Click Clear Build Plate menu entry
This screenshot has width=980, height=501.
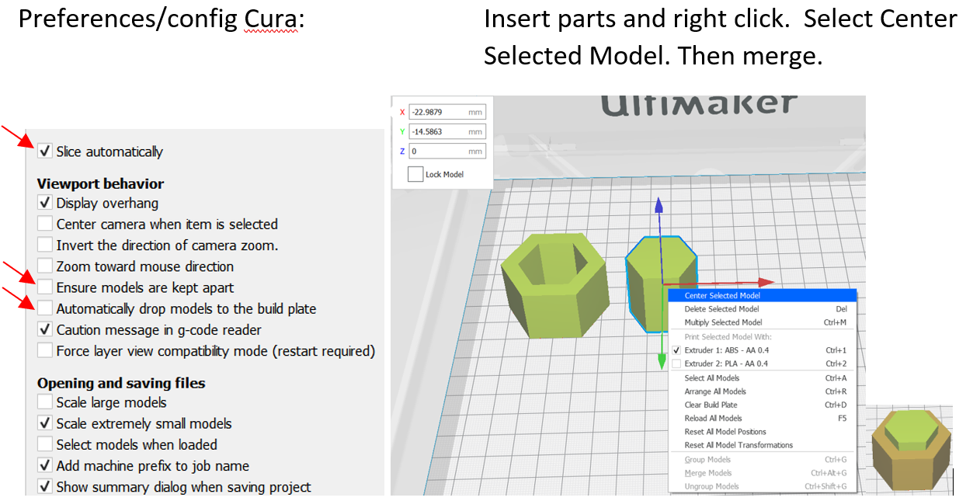(x=711, y=405)
